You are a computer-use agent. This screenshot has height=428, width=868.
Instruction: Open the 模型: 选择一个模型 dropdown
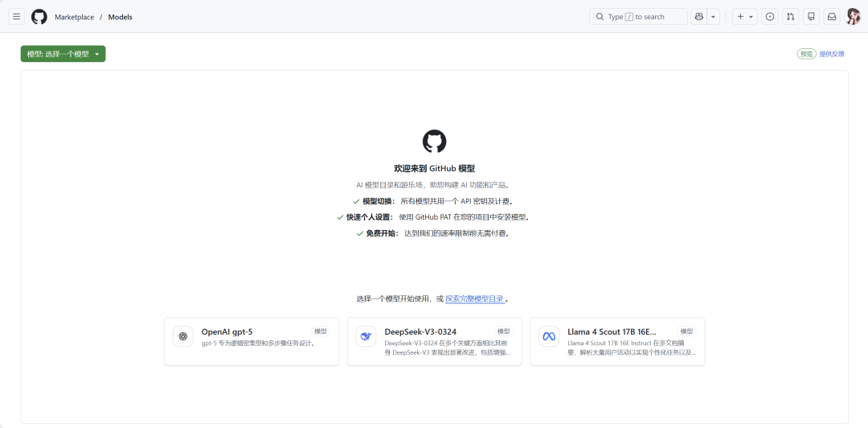pos(63,54)
